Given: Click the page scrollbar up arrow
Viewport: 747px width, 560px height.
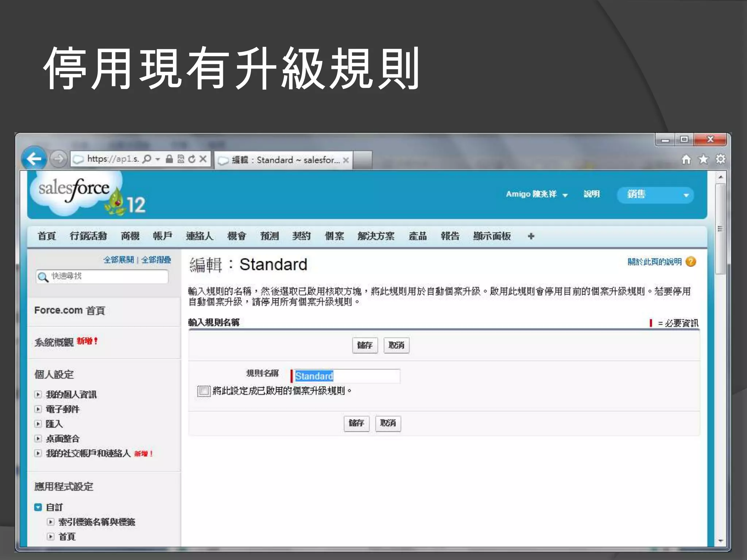Looking at the screenshot, I should point(720,177).
